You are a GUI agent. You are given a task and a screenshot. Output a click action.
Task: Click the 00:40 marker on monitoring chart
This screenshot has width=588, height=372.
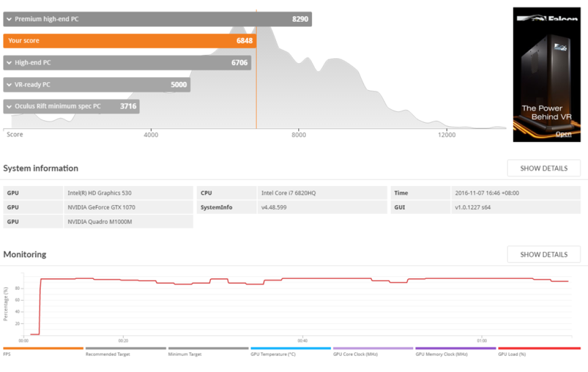click(302, 340)
